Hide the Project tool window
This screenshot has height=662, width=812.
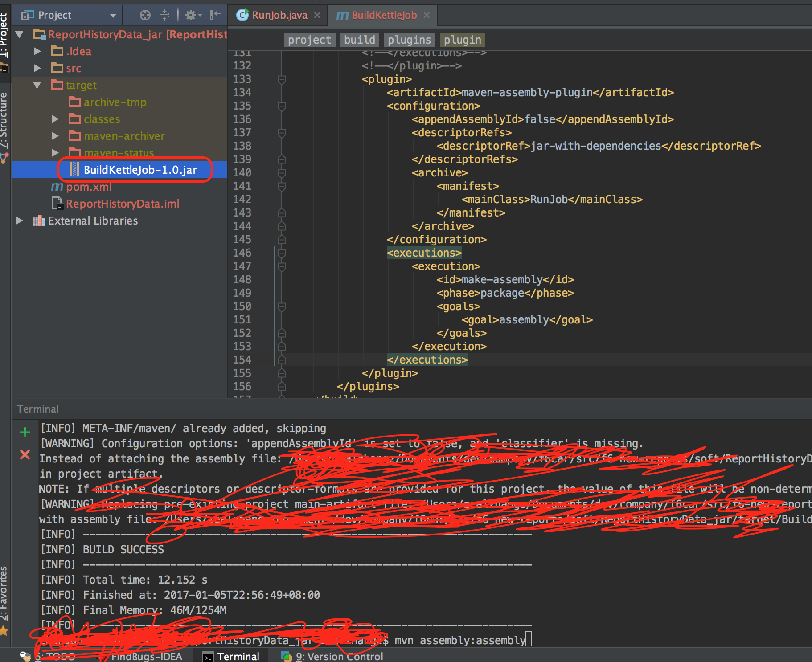coord(216,15)
